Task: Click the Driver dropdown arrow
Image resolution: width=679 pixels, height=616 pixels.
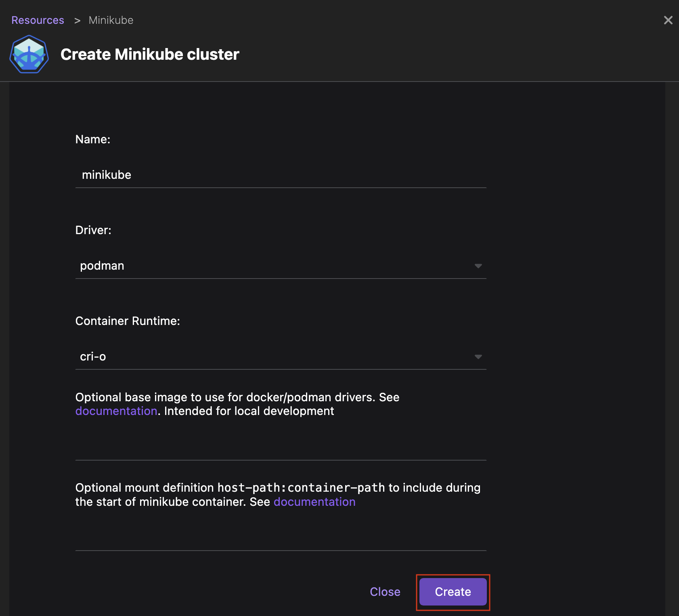Action: click(x=478, y=266)
